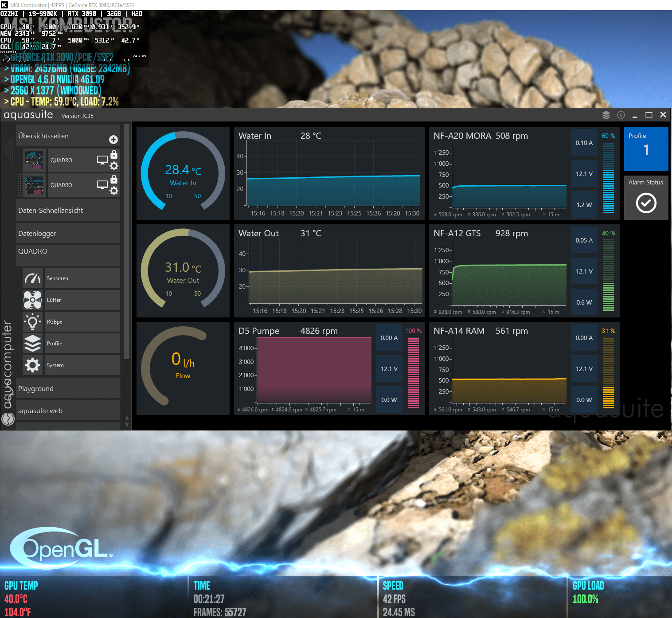672x618 pixels.
Task: Click NF-A12 GTS 0.6 W power value
Action: tap(584, 302)
